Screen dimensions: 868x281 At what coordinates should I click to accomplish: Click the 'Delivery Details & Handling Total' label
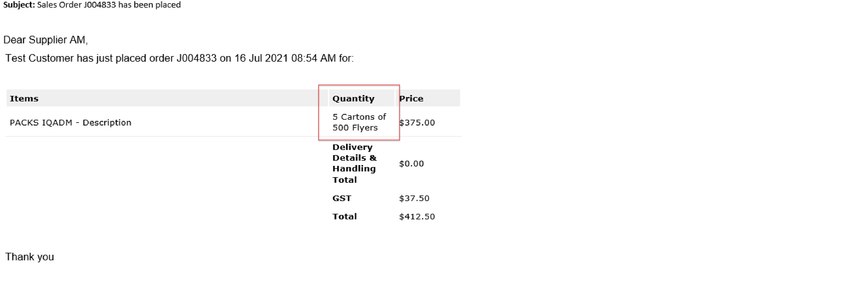(x=354, y=163)
